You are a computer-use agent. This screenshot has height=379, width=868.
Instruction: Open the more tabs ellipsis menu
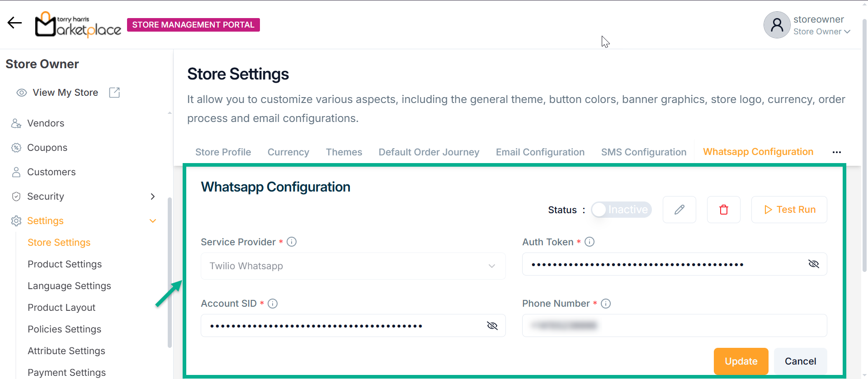(x=836, y=152)
